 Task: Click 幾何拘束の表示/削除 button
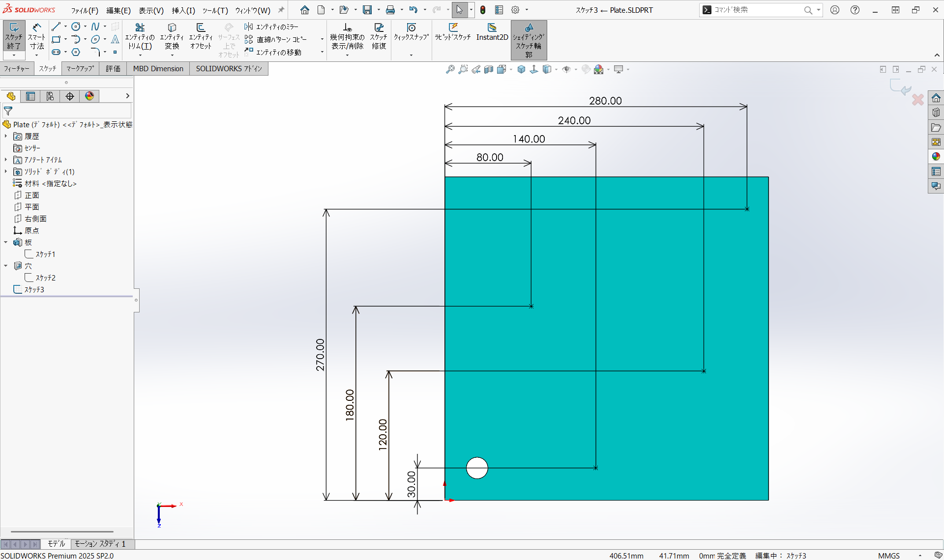(x=347, y=37)
